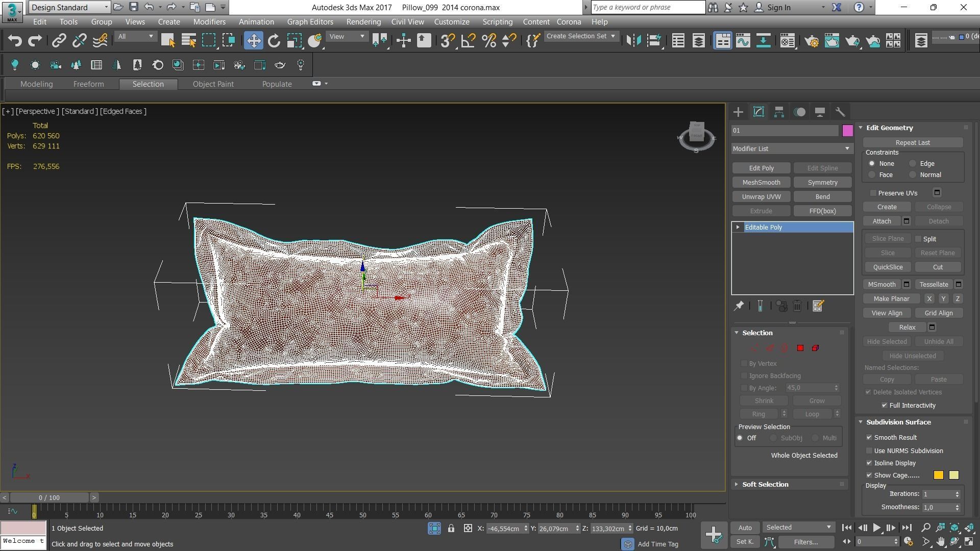Switch to the Object Paint ribbon tab

213,84
